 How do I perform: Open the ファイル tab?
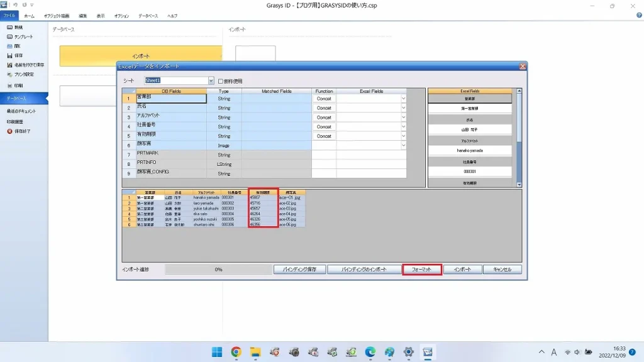9,16
